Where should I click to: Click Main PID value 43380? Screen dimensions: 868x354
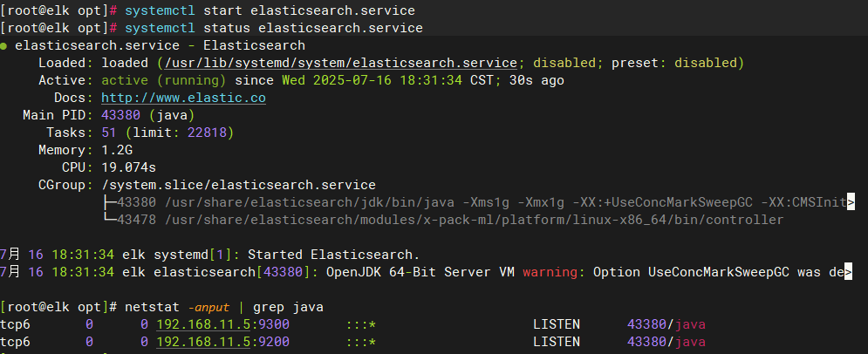coord(120,115)
